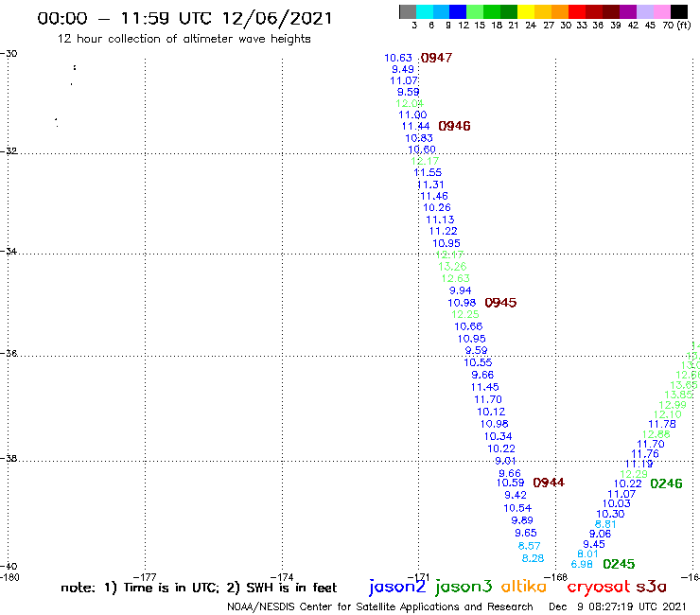Select the '0947' time stamp label
Viewport: 700px width, 615px height.
tap(436, 58)
